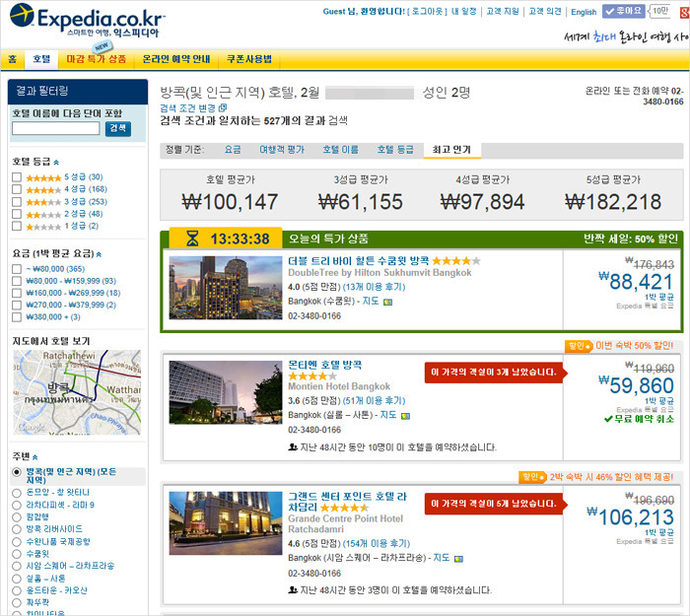The height and width of the screenshot is (616, 690).
Task: Check the ~₩80,000 (365) price filter
Action: (17, 269)
